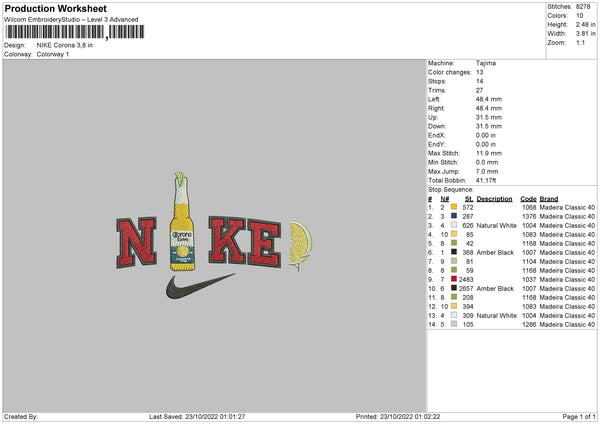The height and width of the screenshot is (424, 600).
Task: Select the red letter N in design
Action: coord(137,241)
